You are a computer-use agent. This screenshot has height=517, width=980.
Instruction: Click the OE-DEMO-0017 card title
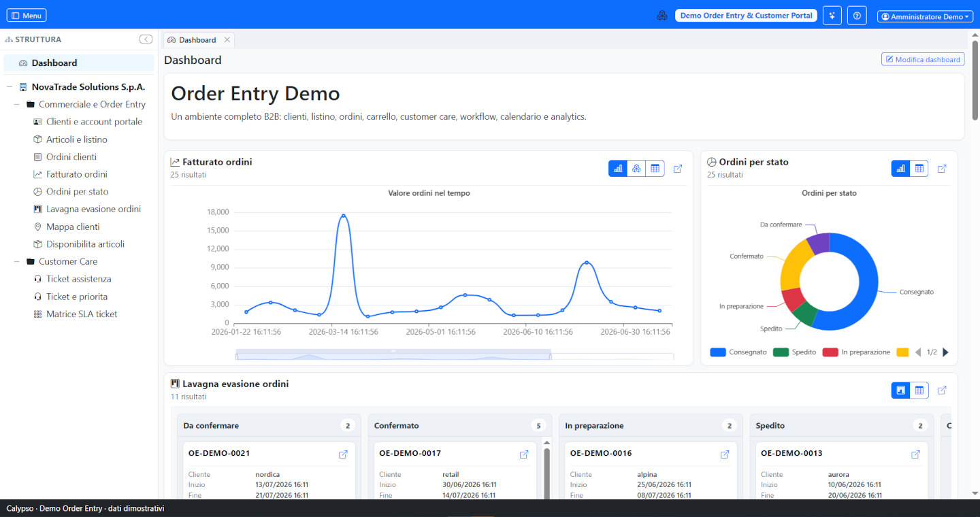click(410, 453)
